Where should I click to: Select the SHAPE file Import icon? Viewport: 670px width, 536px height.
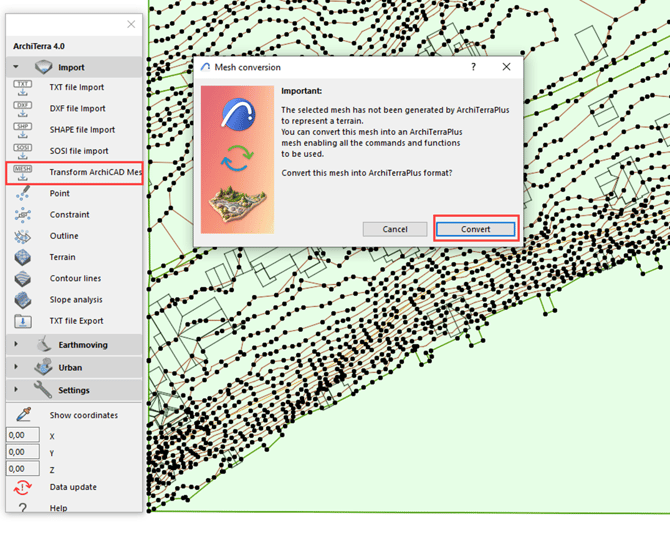[x=23, y=130]
